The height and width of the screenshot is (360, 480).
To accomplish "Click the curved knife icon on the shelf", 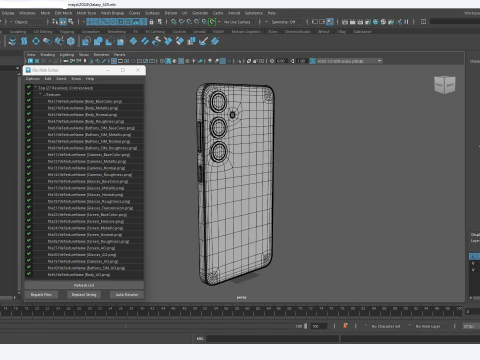I will click(x=203, y=41).
